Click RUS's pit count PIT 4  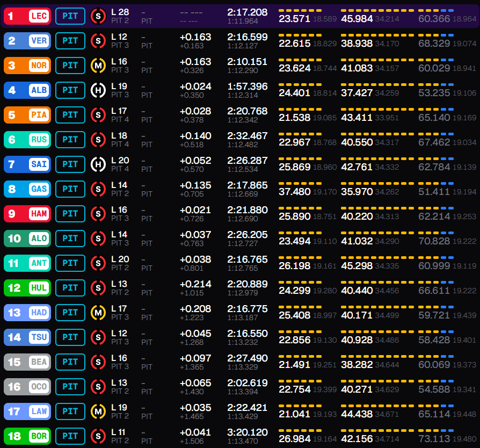120,144
